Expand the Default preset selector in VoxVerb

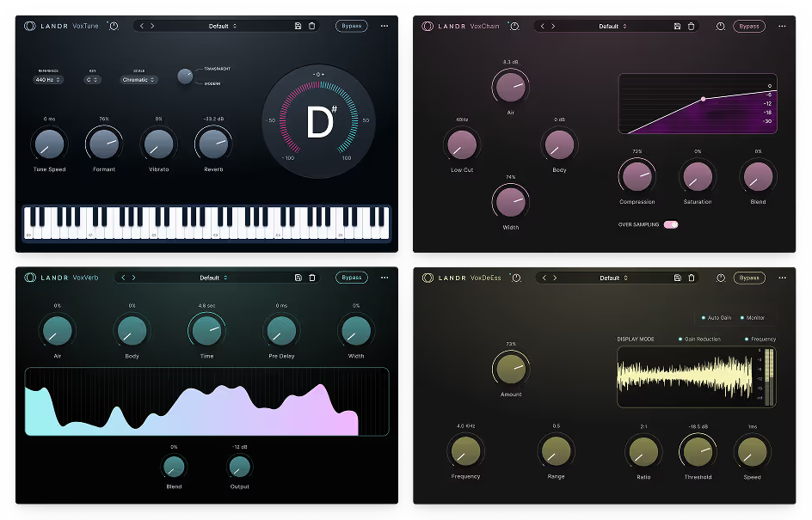pyautogui.click(x=213, y=278)
